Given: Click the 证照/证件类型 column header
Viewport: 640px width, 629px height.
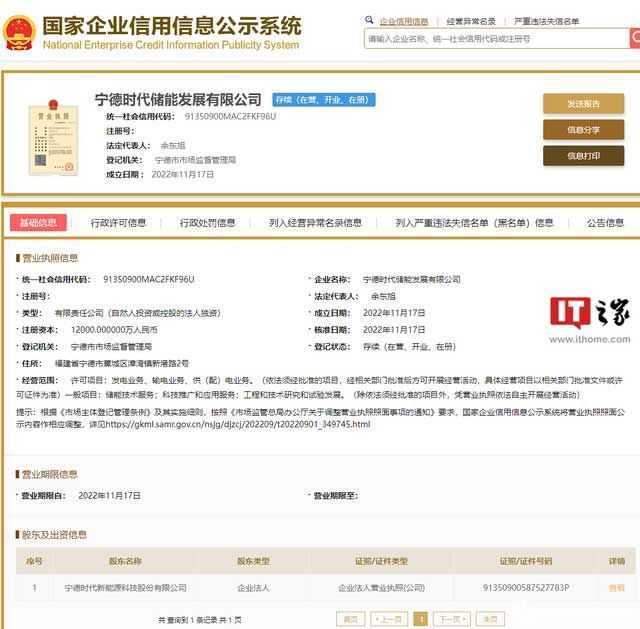Looking at the screenshot, I should 381,561.
